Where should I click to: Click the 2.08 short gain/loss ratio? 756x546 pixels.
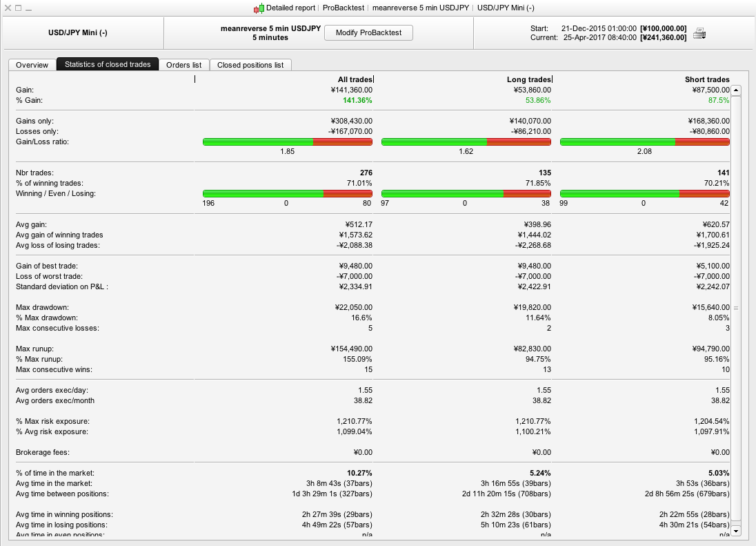pos(645,151)
